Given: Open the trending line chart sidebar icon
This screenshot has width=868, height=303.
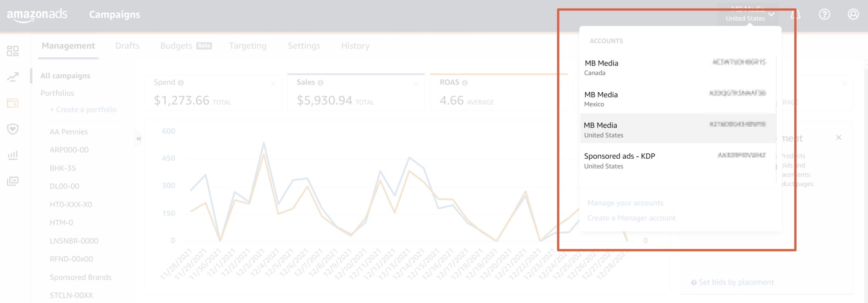Looking at the screenshot, I should coord(13,77).
